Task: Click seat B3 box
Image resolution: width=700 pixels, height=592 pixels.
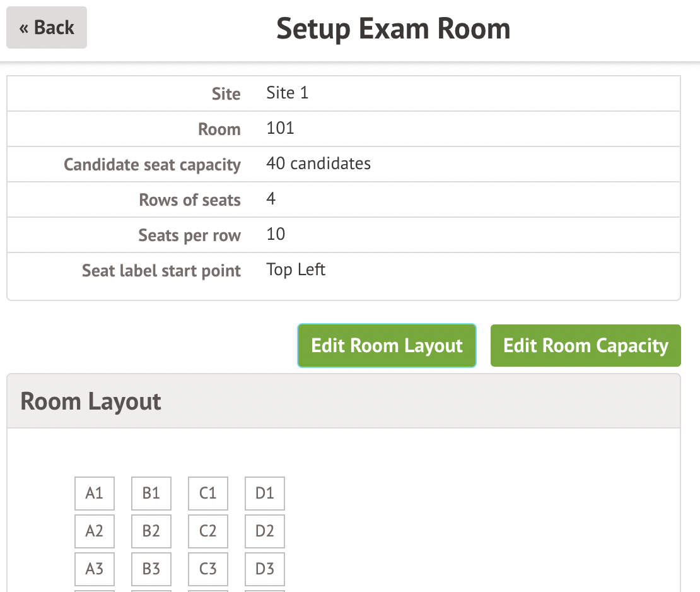Action: [x=151, y=569]
